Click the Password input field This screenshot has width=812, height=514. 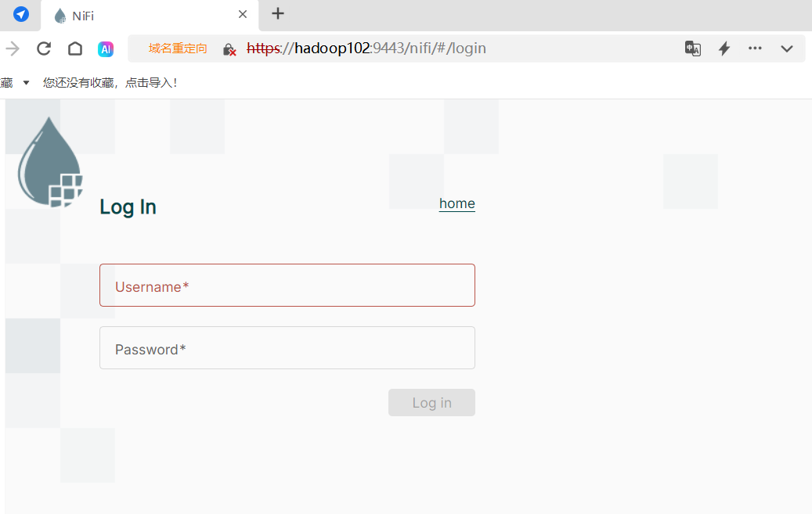287,347
